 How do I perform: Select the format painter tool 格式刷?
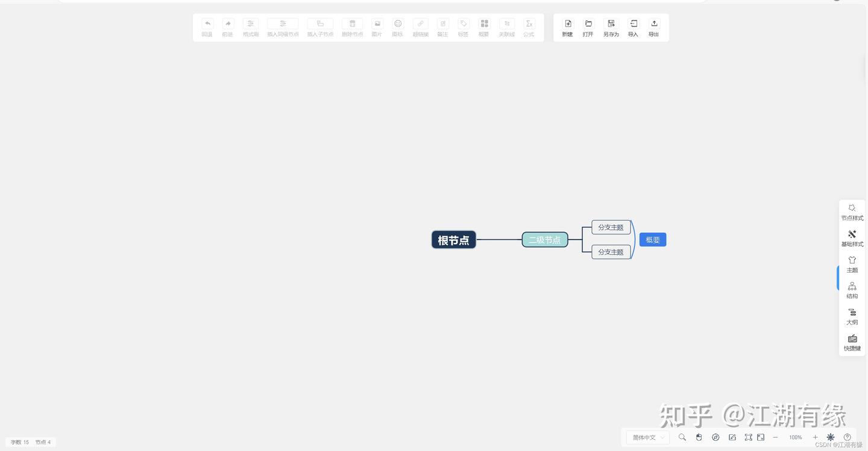[250, 27]
